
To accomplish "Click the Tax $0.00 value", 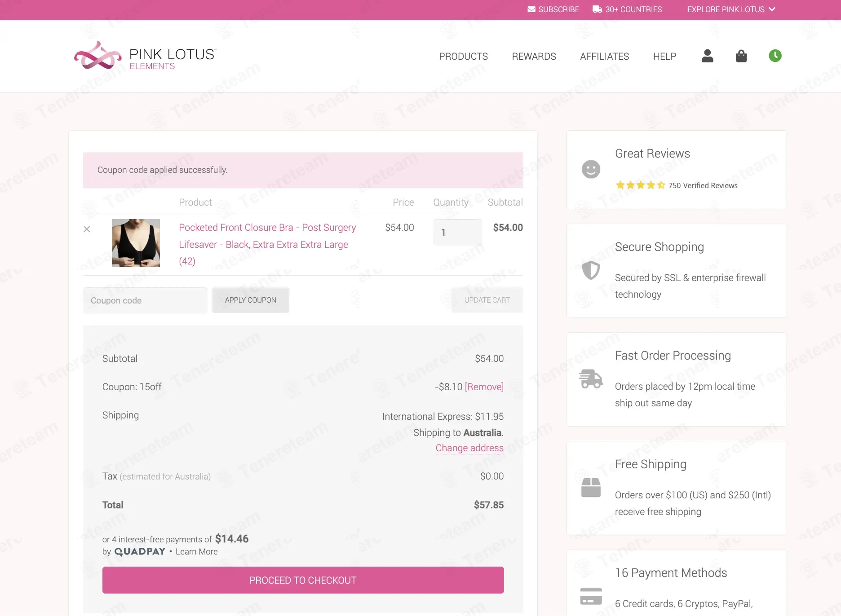I will tap(492, 476).
